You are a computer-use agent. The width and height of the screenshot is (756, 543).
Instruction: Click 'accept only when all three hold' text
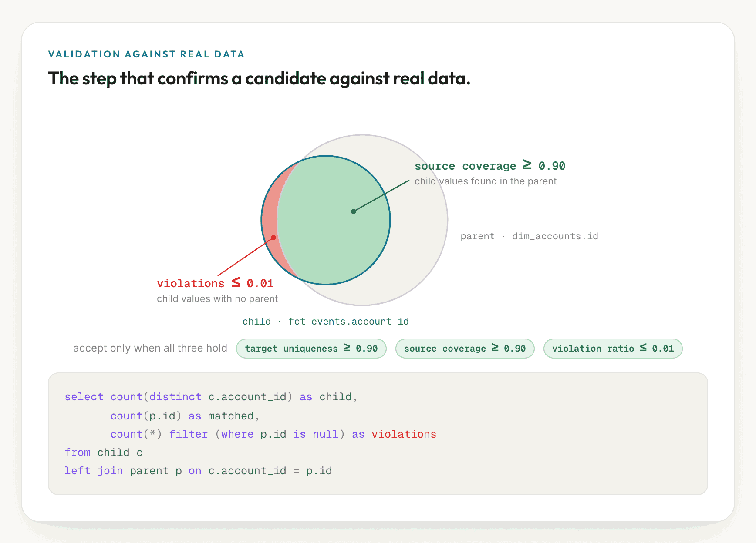[x=150, y=348]
